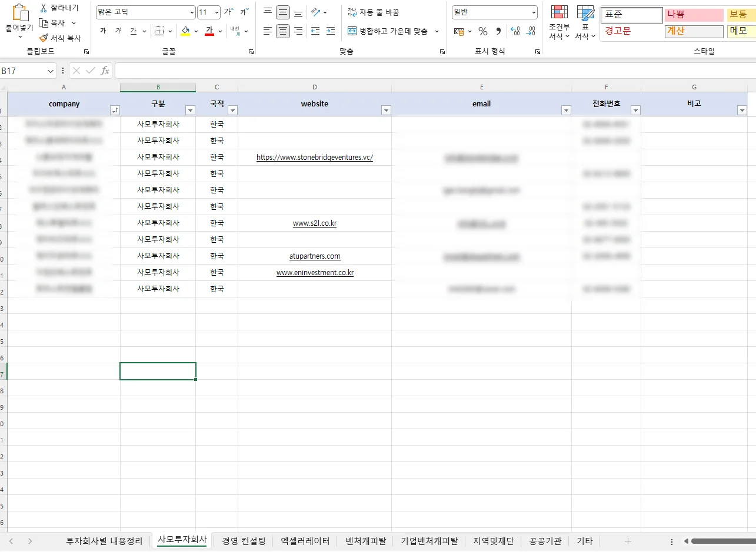The width and height of the screenshot is (756, 552).
Task: Select the 표준 cell style
Action: [632, 15]
